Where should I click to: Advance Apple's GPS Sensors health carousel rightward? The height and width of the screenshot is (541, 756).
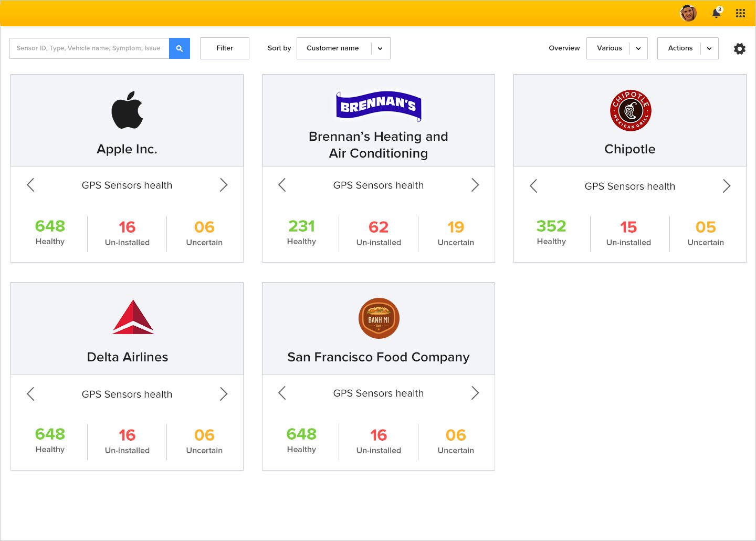pyautogui.click(x=224, y=185)
